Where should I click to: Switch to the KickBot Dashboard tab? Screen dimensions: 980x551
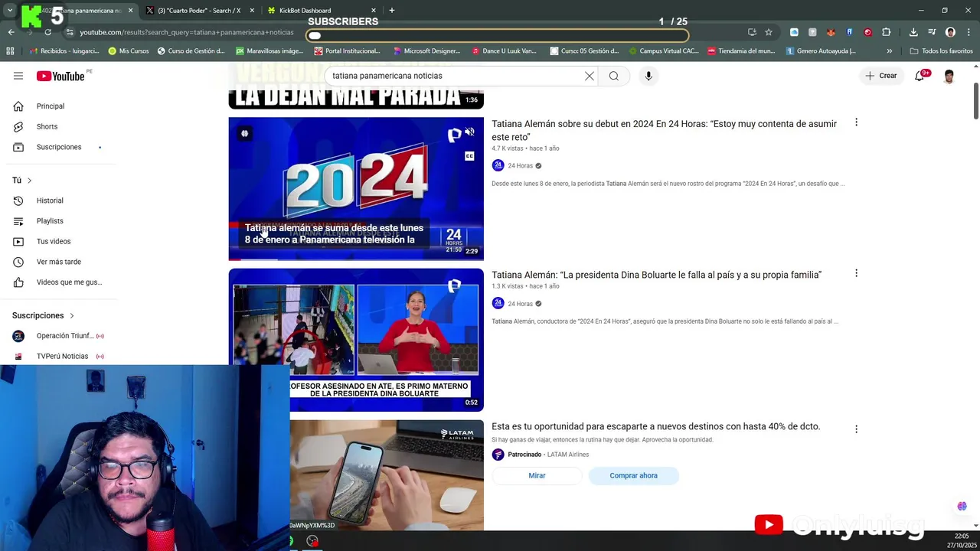click(x=314, y=11)
